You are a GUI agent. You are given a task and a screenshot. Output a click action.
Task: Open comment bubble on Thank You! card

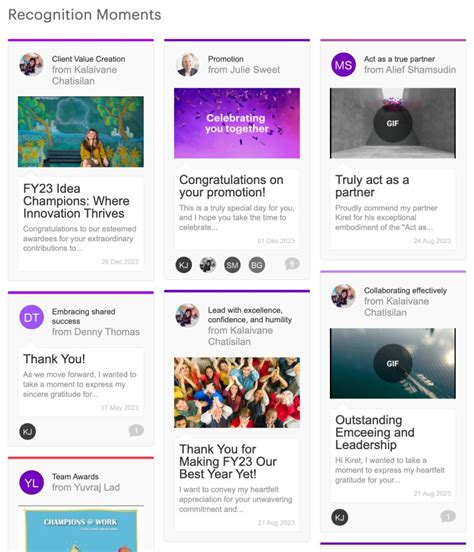136,431
